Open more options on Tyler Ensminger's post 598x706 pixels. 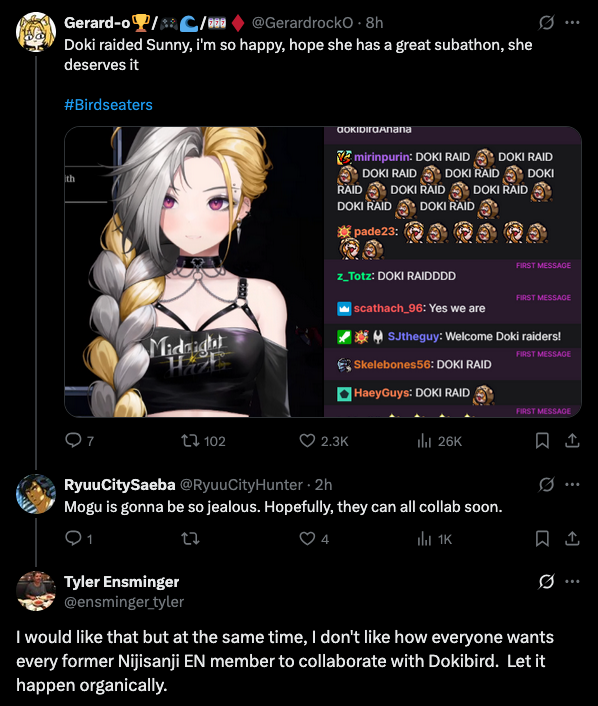[572, 581]
